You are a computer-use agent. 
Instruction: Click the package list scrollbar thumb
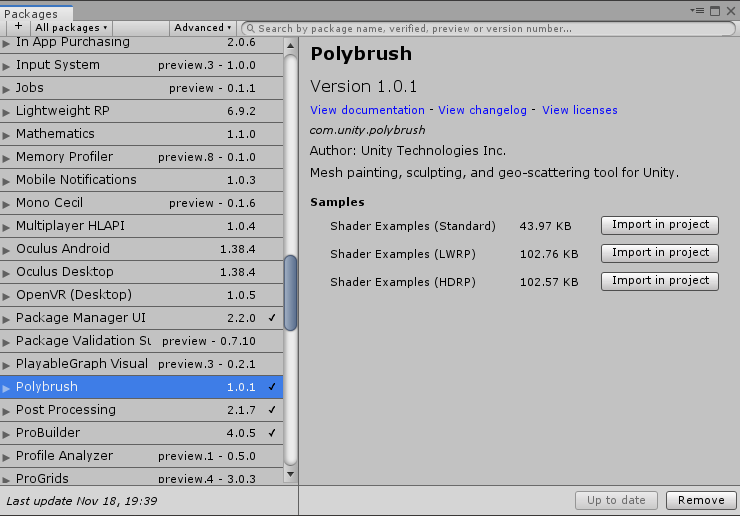[x=290, y=292]
